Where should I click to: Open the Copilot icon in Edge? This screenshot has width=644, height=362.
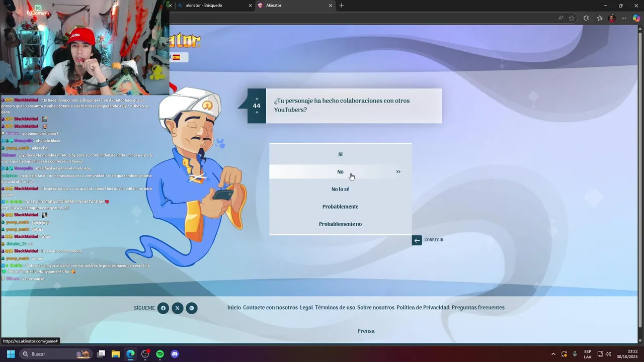click(x=636, y=18)
